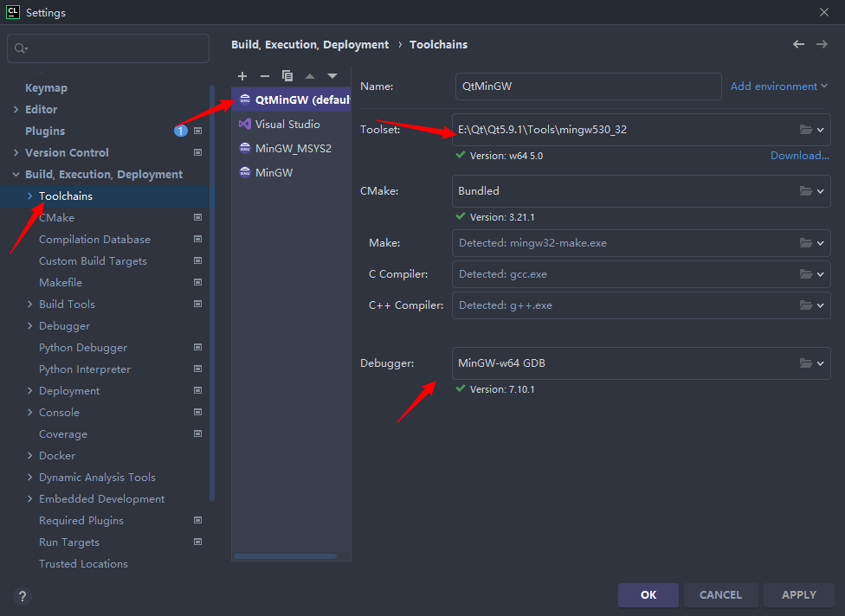This screenshot has width=845, height=616.
Task: Click Visual Studio toolchain icon
Action: (245, 124)
